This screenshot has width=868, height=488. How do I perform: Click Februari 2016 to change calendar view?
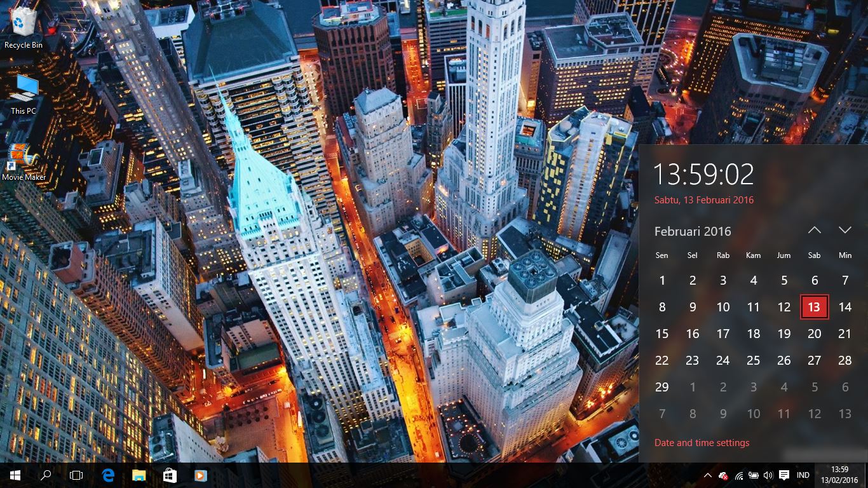(x=693, y=231)
